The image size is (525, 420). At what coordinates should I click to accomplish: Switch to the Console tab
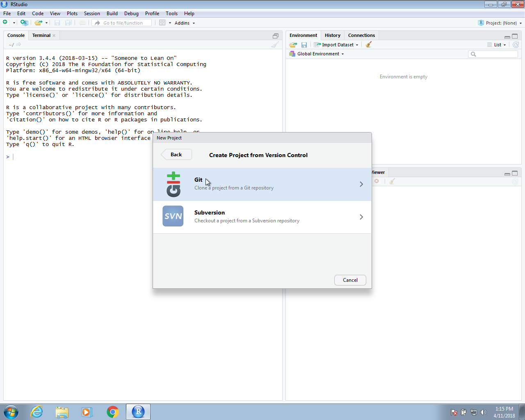tap(16, 35)
